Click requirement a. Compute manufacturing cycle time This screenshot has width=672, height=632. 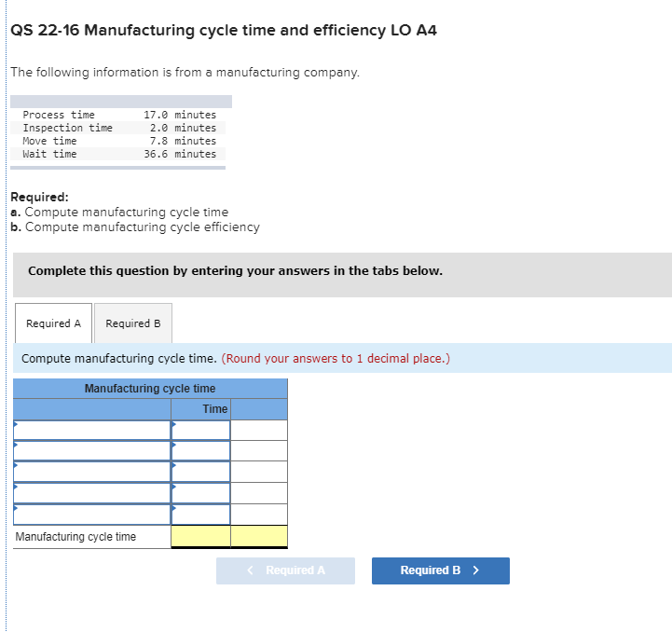click(119, 212)
